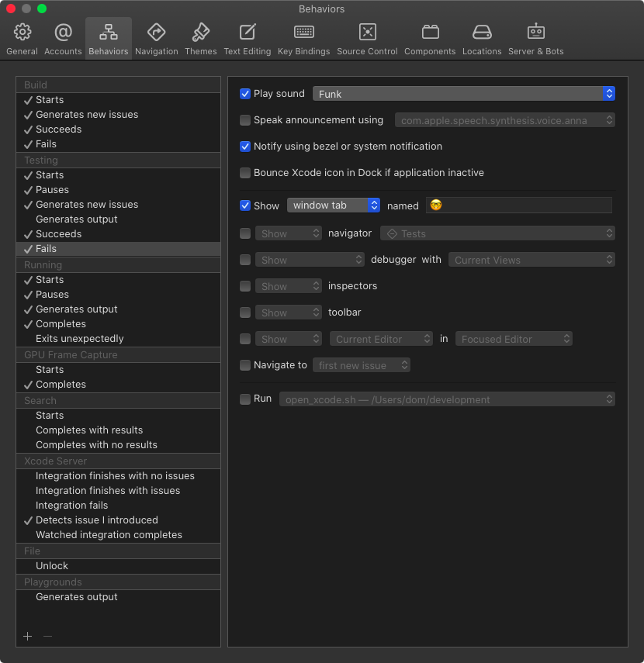Image resolution: width=644 pixels, height=663 pixels.
Task: Open the General preferences pane
Action: pos(22,40)
